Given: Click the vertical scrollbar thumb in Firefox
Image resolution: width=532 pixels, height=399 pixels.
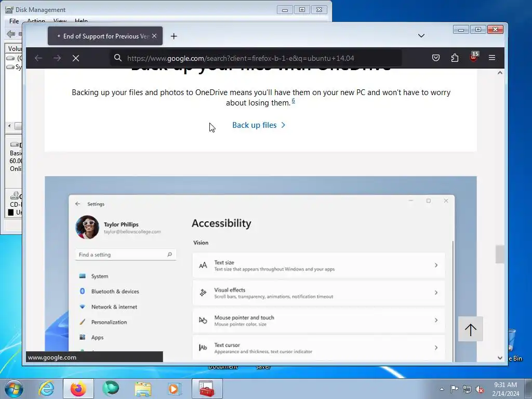Looking at the screenshot, I should tap(500, 254).
